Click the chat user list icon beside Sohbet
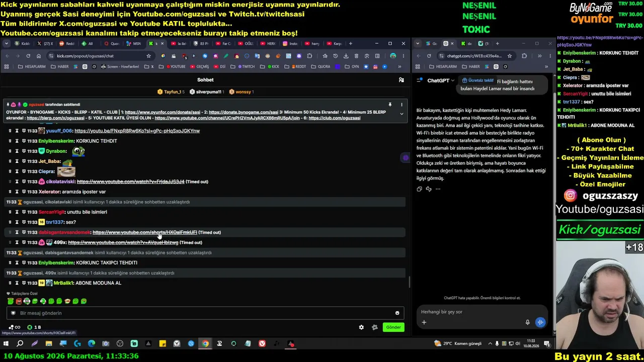Screen dimensions: 644x362 [x=401, y=80]
